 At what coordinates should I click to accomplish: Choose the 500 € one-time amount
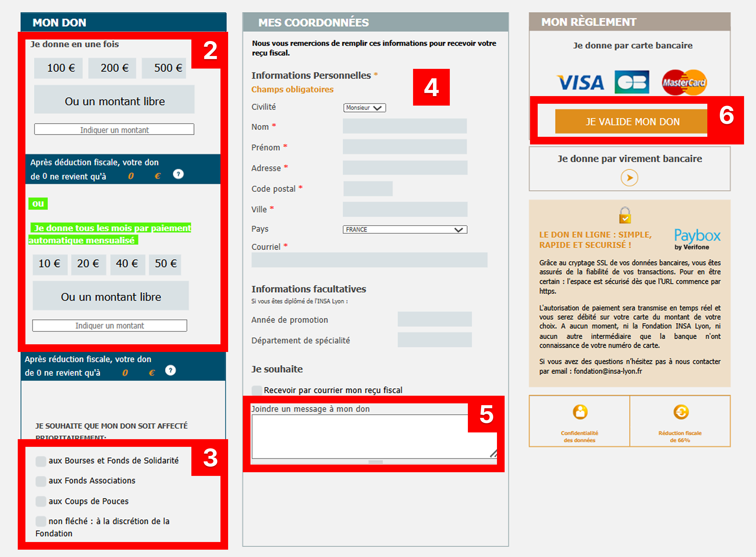tap(164, 68)
